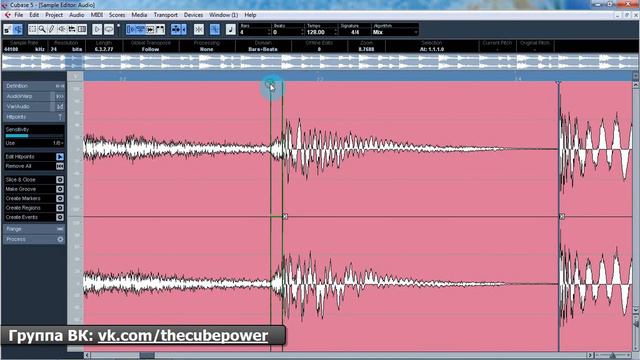Screen dimensions: 640x360
Task: Click the Slice & Close button icon
Action: pos(60,180)
